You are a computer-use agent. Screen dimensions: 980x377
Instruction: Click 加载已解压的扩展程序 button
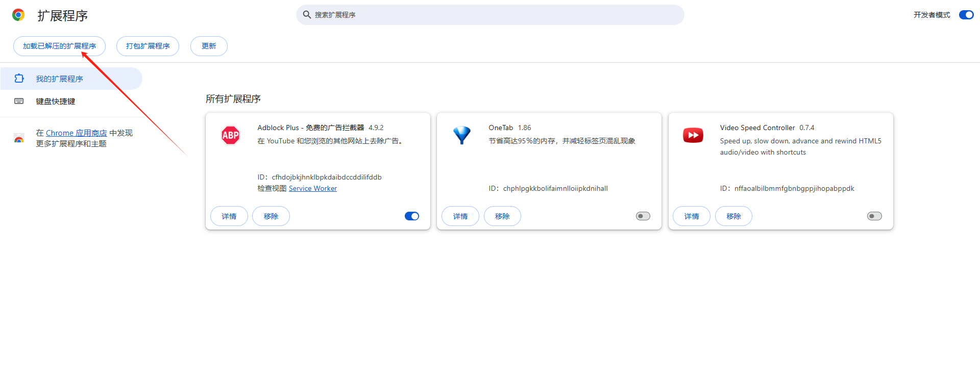(x=59, y=46)
